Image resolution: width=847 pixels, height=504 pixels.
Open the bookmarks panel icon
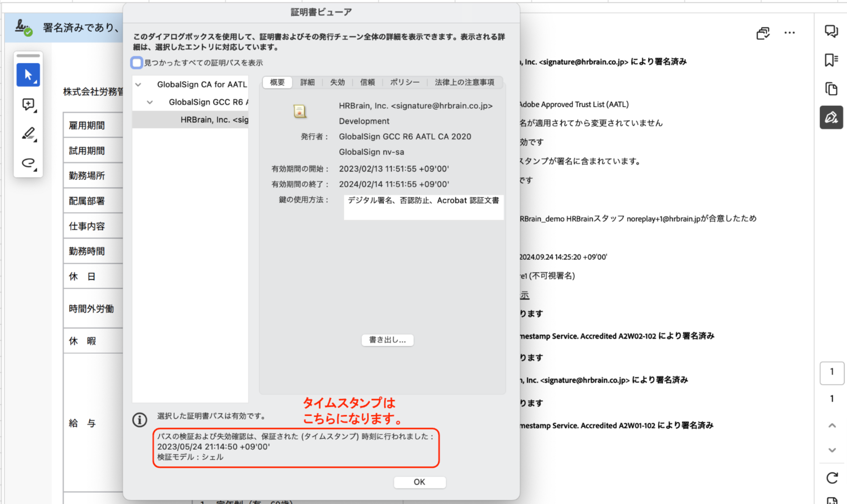pyautogui.click(x=831, y=60)
